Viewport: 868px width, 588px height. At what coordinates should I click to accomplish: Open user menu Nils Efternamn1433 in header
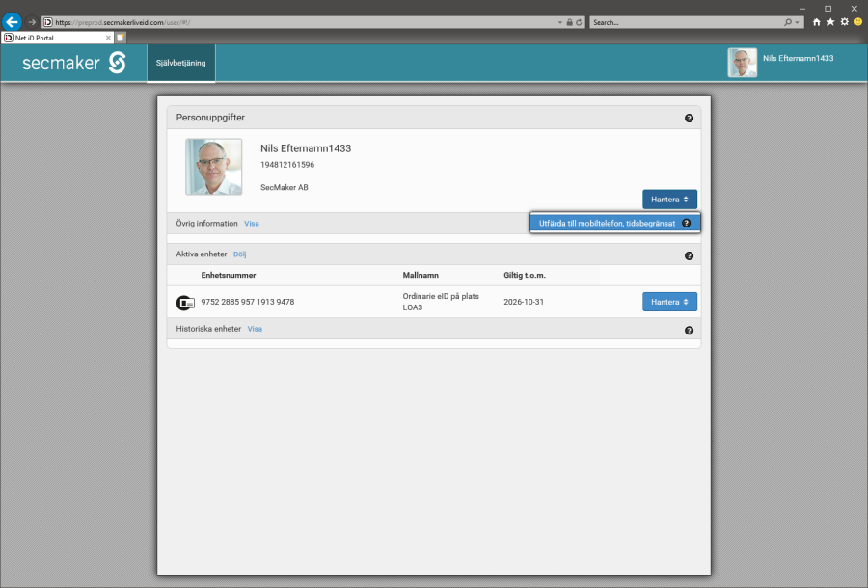(x=798, y=58)
